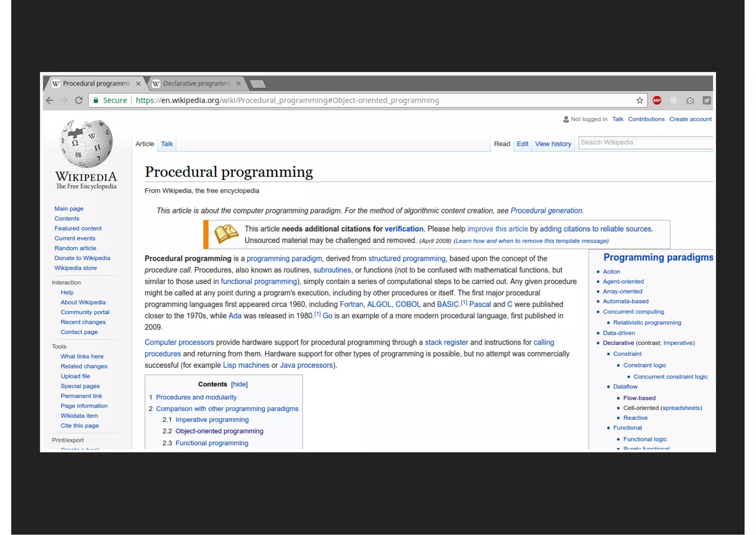Hide the Contents table via [hide]
756x535 pixels.
pos(239,384)
